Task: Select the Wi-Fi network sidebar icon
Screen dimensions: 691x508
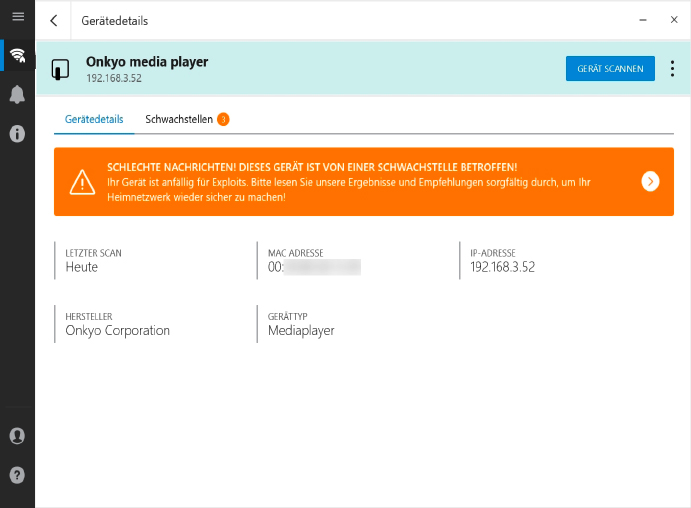Action: [17, 55]
